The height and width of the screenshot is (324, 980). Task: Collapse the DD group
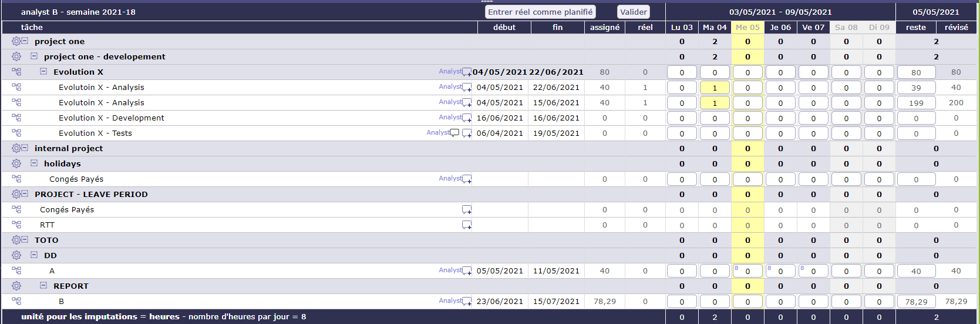pos(34,255)
